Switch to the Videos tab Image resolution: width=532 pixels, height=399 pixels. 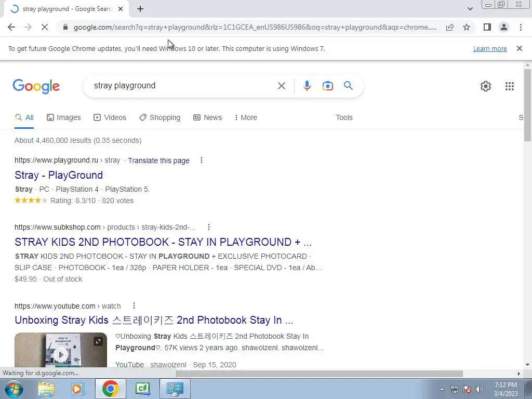pos(110,117)
